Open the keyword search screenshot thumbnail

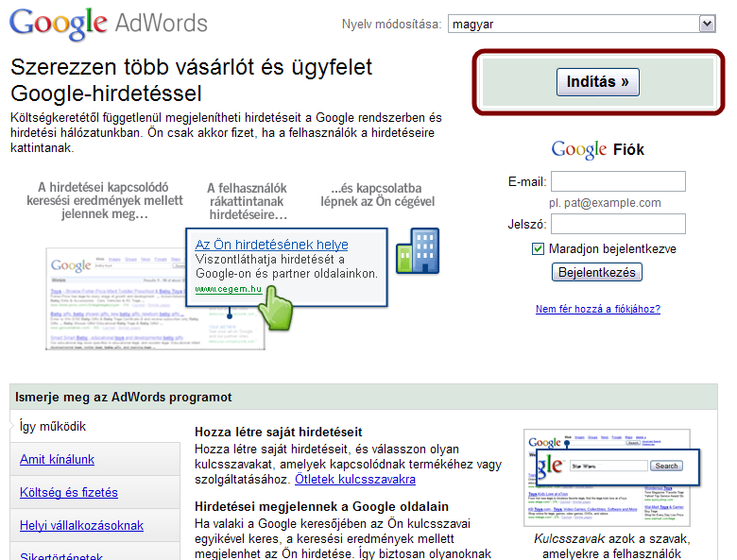[612, 477]
